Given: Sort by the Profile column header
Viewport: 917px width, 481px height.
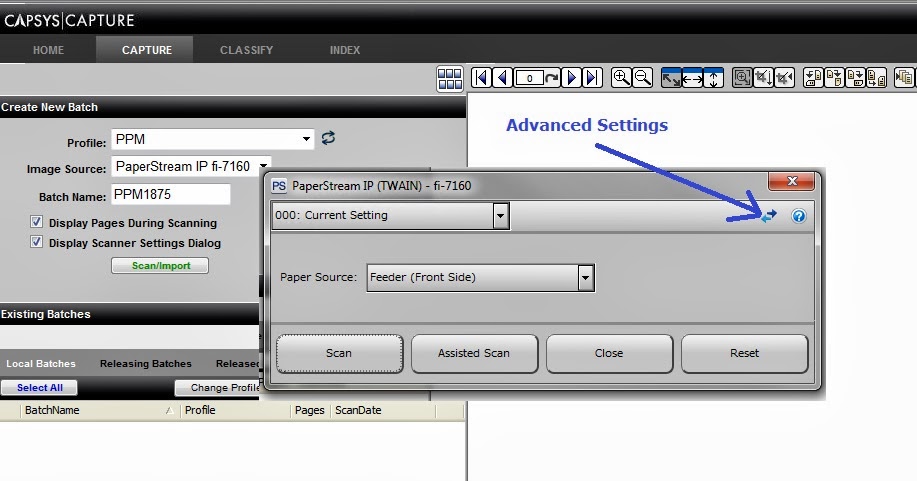Looking at the screenshot, I should [236, 410].
